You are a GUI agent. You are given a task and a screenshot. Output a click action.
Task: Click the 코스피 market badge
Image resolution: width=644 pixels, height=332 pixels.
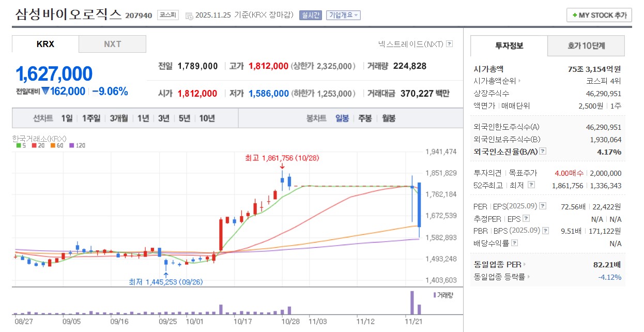[x=167, y=16]
